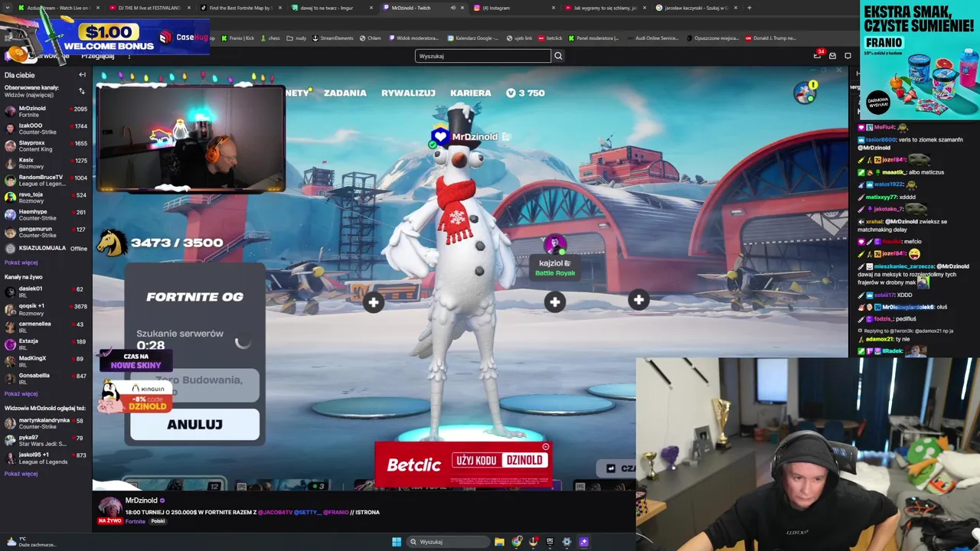Viewport: 980px width, 551px height.
Task: Open RandomBruceTV channel in sidebar
Action: point(46,181)
